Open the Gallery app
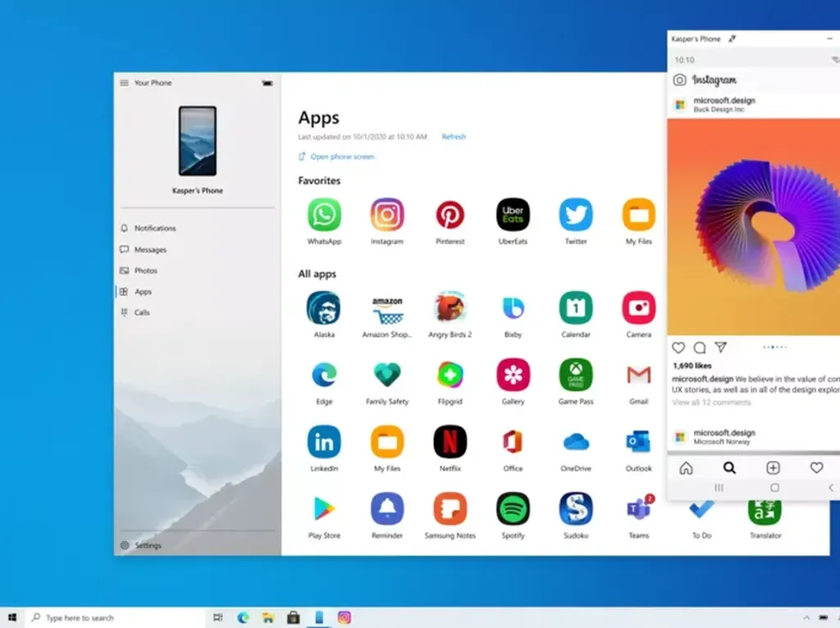This screenshot has height=628, width=840. pos(513,375)
